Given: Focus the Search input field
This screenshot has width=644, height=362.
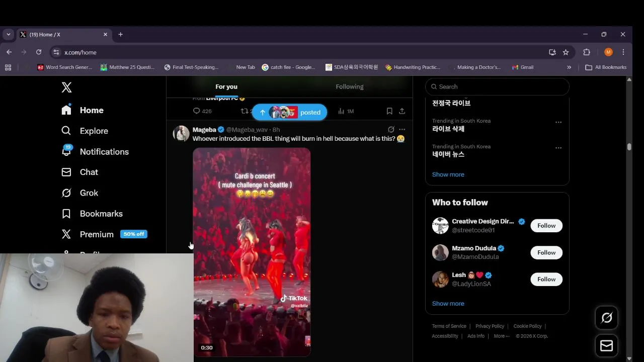Looking at the screenshot, I should coord(497,86).
